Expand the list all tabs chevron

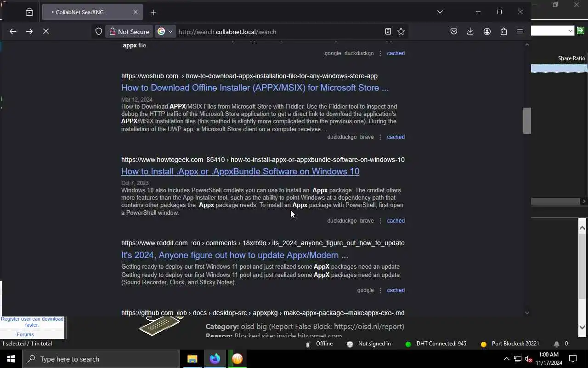440,12
